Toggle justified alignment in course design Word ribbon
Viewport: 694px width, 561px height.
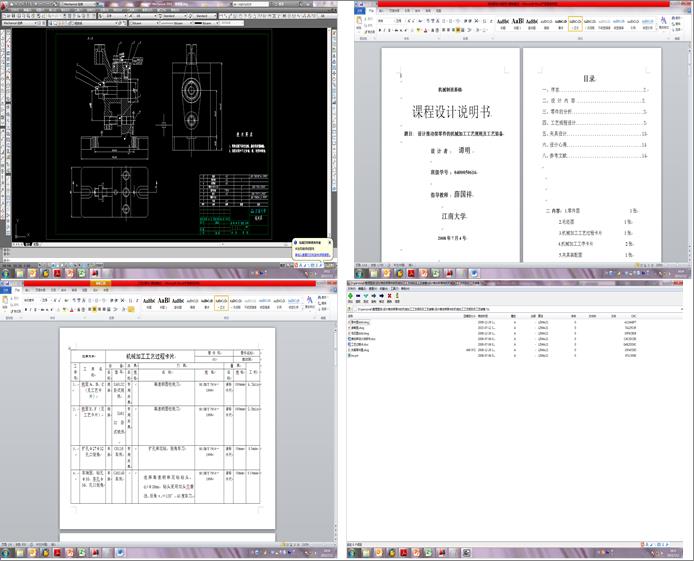(x=459, y=30)
